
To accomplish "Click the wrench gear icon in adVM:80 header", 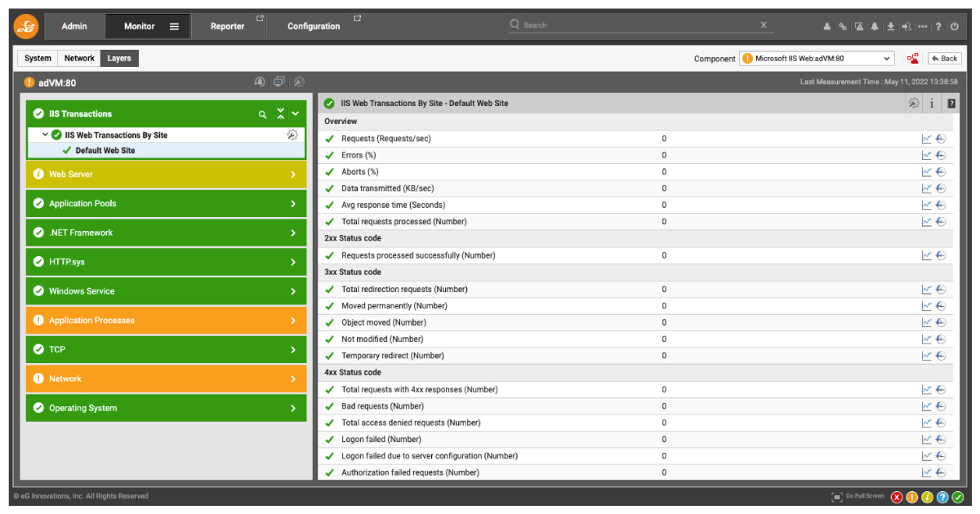I will (x=299, y=82).
